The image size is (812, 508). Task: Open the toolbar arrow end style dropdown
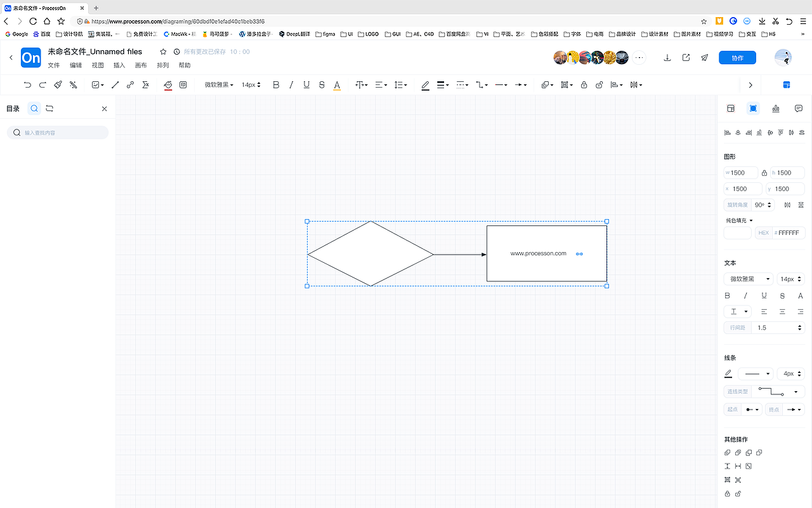(x=521, y=84)
